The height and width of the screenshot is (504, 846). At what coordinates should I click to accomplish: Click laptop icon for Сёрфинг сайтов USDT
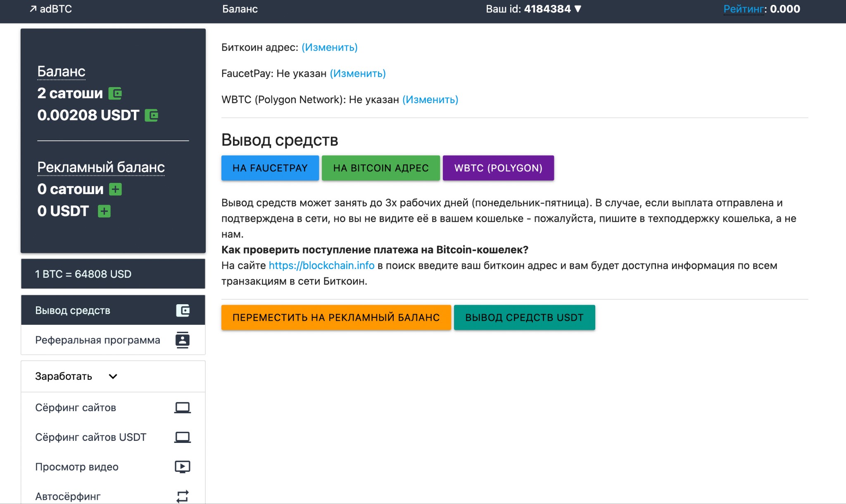click(182, 437)
